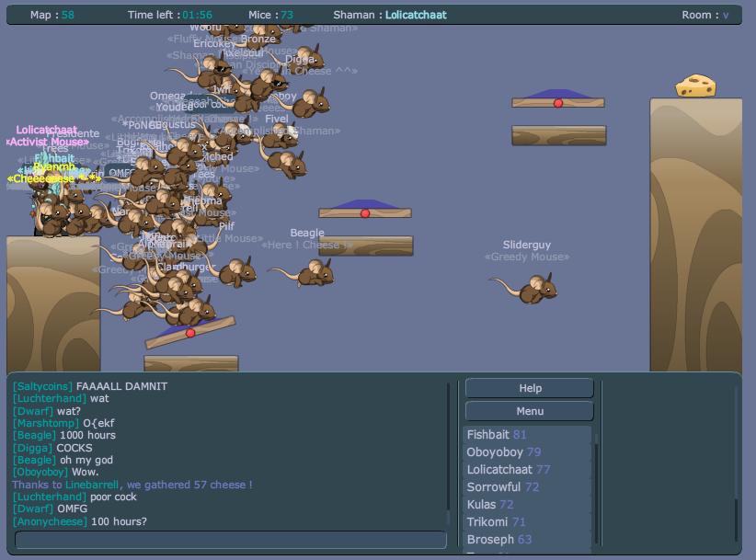Image resolution: width=756 pixels, height=560 pixels.
Task: Click the mouse below the Beagle name label
Action: [310, 272]
